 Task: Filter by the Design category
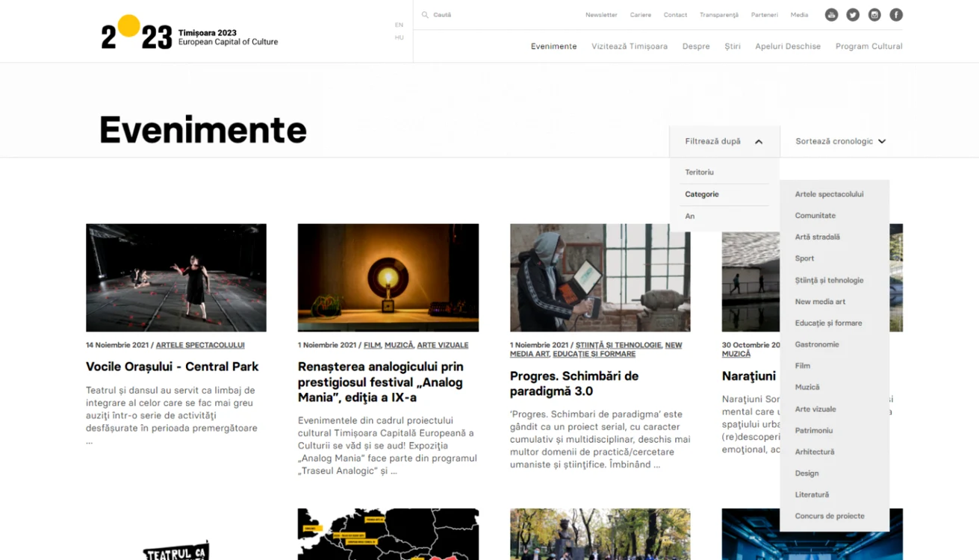coord(806,473)
